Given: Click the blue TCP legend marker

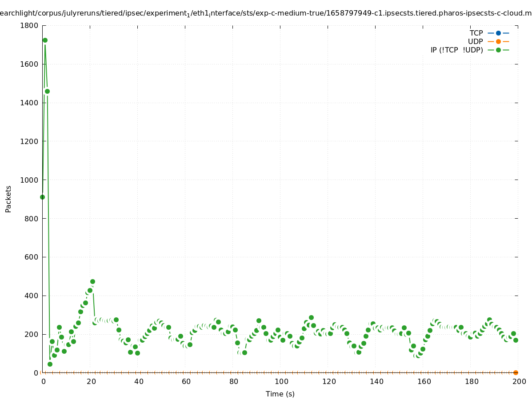Looking at the screenshot, I should [x=498, y=33].
